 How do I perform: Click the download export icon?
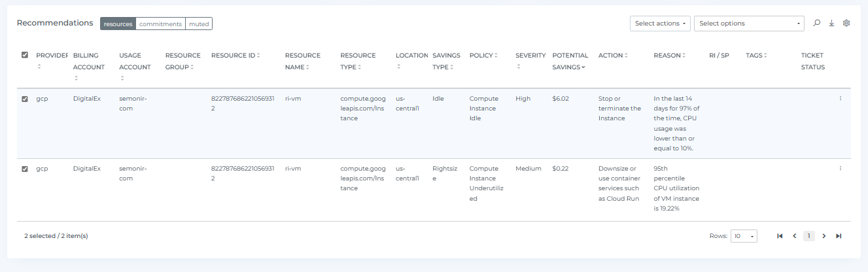click(831, 23)
